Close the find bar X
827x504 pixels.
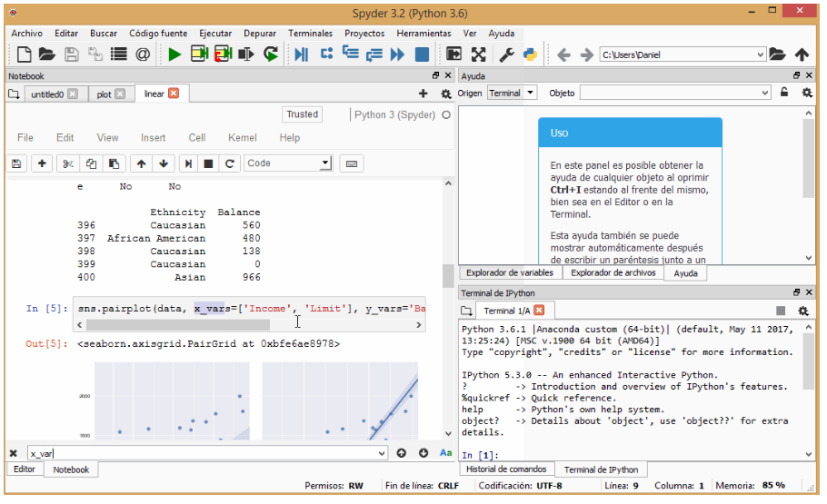[14, 453]
